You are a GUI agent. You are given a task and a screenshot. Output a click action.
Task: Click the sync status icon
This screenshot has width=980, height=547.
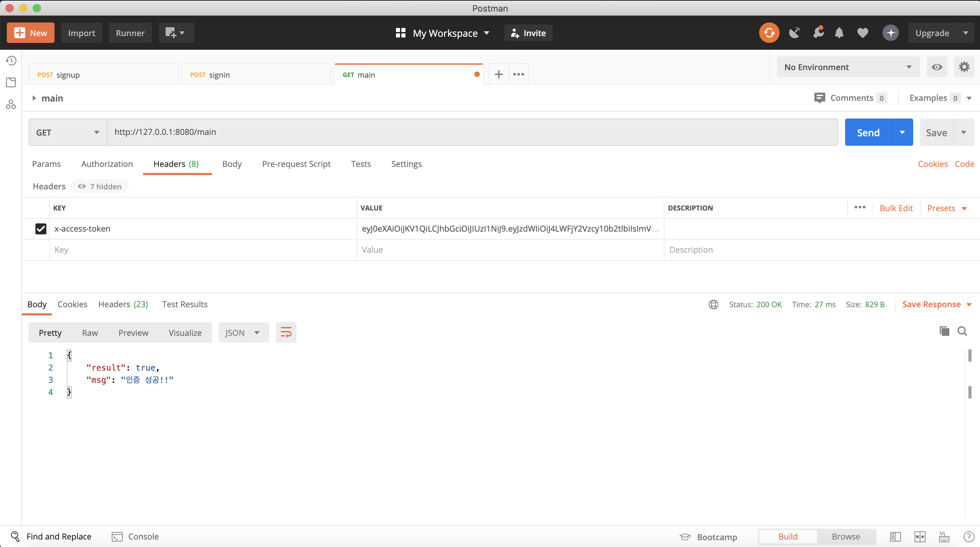[769, 33]
